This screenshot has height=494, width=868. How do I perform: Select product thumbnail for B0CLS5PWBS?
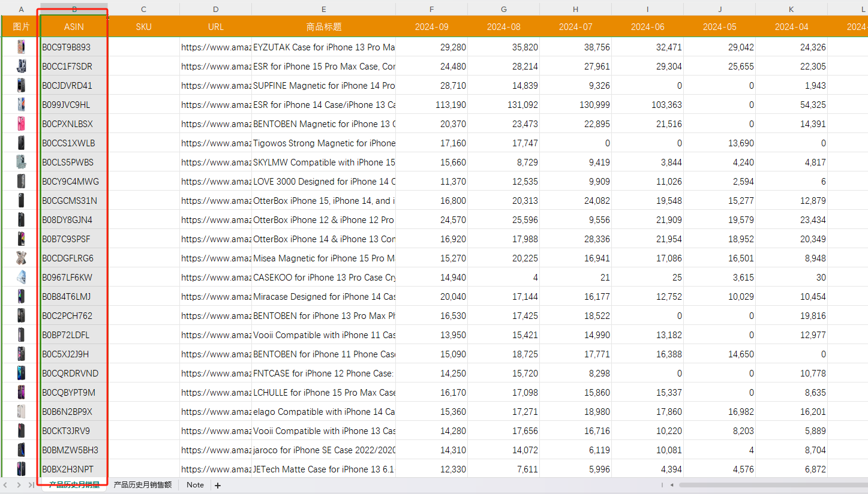click(x=22, y=162)
